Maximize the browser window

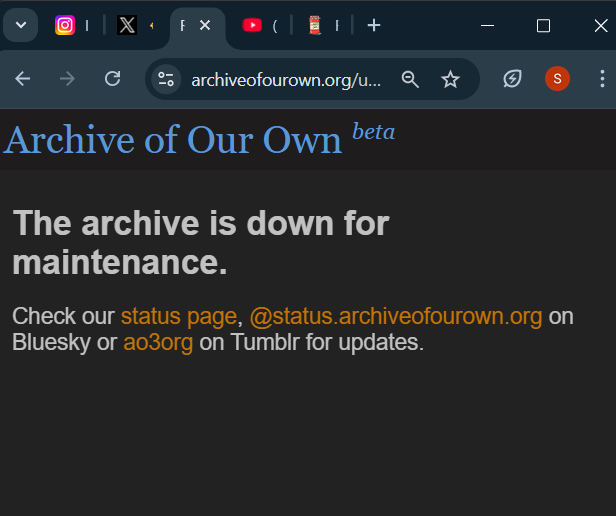[543, 26]
